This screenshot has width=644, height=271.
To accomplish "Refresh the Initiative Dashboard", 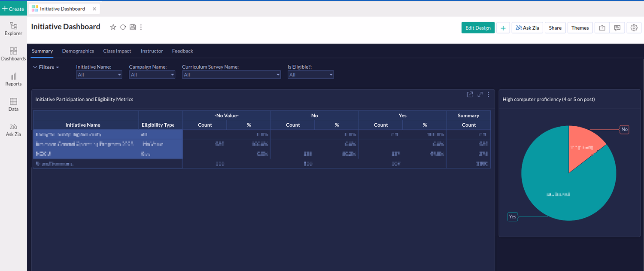I will tap(123, 27).
